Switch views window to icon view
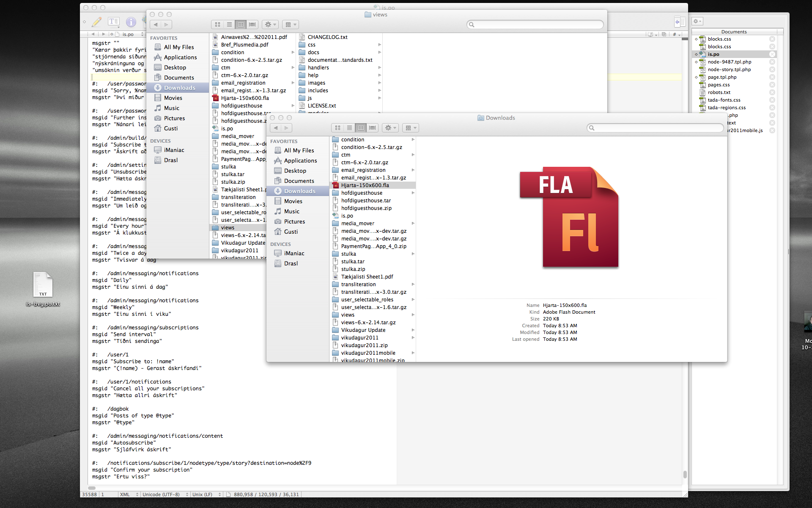Image resolution: width=812 pixels, height=508 pixels. coord(217,25)
